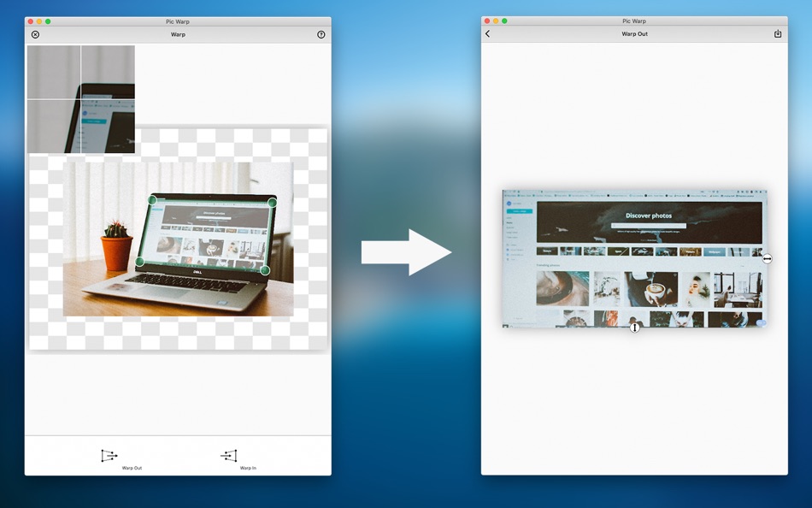The height and width of the screenshot is (508, 812).
Task: Select the Warp In tool
Action: 229,456
